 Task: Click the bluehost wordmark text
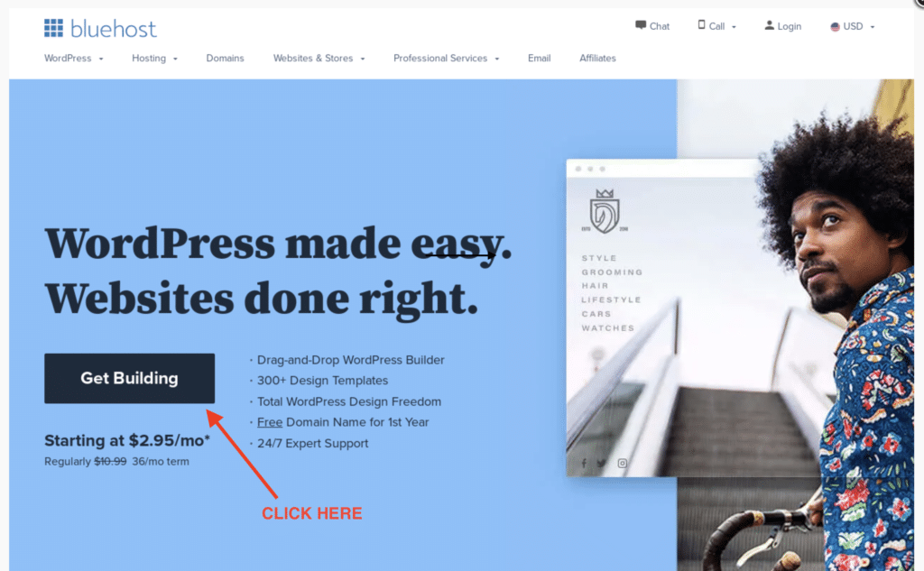click(x=113, y=28)
